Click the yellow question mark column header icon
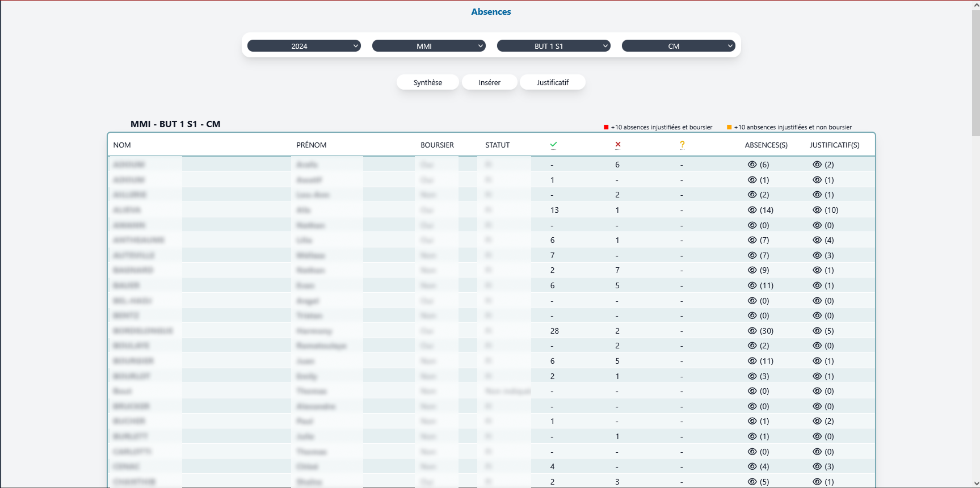This screenshot has width=980, height=488. [x=682, y=145]
